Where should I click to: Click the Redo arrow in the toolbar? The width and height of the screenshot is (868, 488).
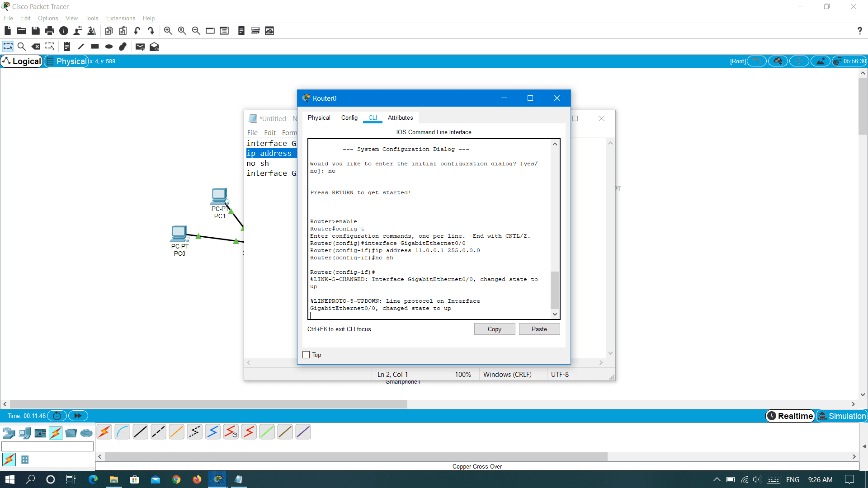coord(151,31)
